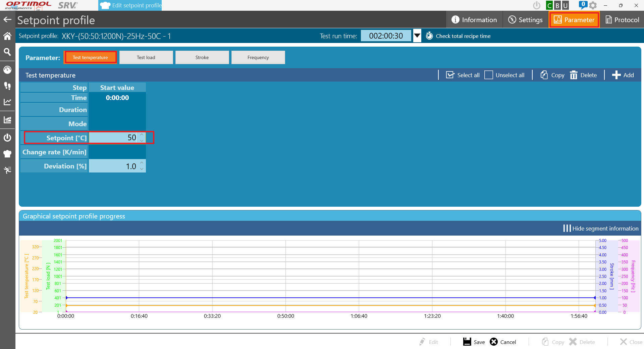The width and height of the screenshot is (644, 349).
Task: Open the gear settings icon in title bar
Action: [x=593, y=5]
